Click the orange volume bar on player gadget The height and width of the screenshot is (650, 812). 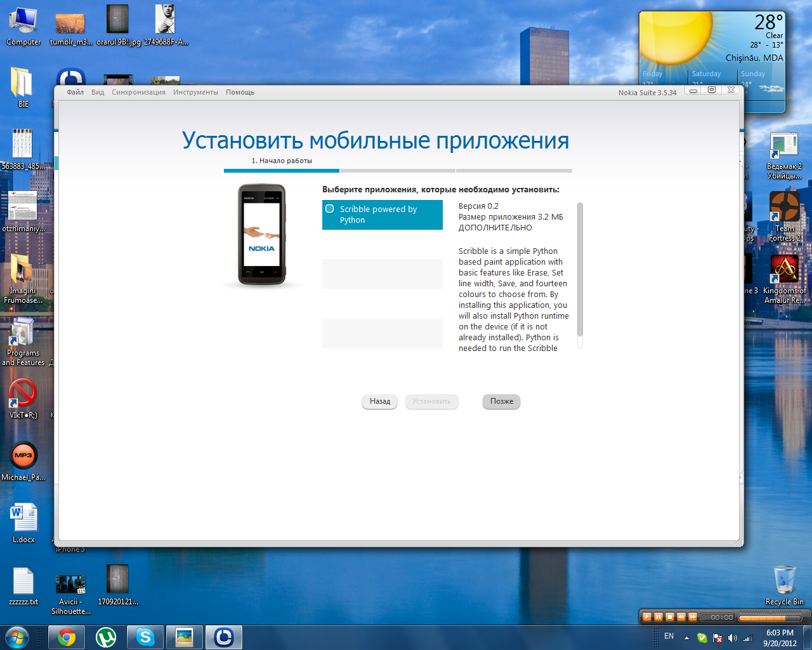point(771,617)
